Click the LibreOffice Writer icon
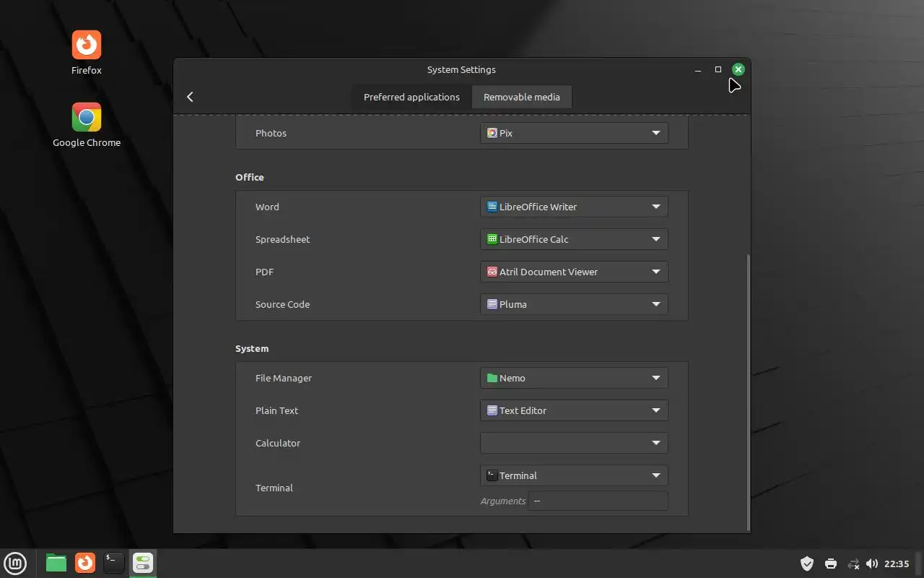 [492, 207]
